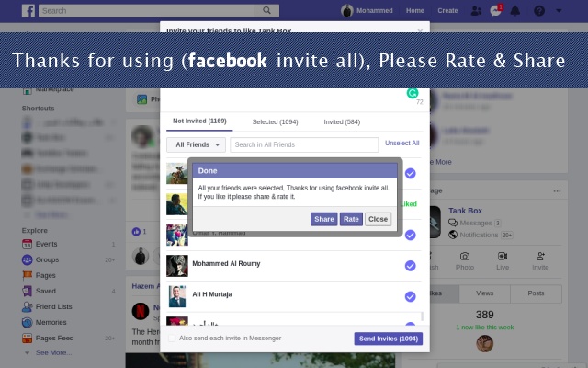Image resolution: width=588 pixels, height=368 pixels.
Task: Click the Netflix logo in the feed
Action: click(x=141, y=311)
